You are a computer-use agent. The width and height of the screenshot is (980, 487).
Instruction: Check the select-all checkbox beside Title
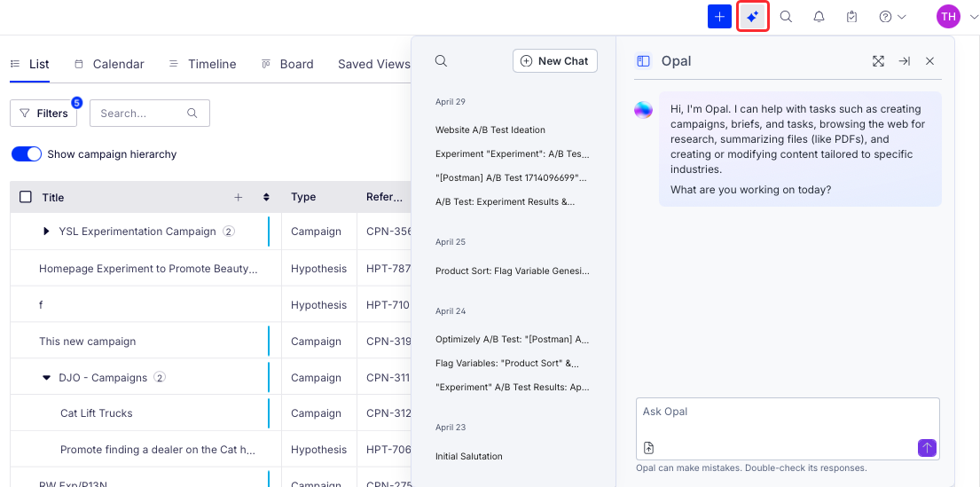click(26, 197)
